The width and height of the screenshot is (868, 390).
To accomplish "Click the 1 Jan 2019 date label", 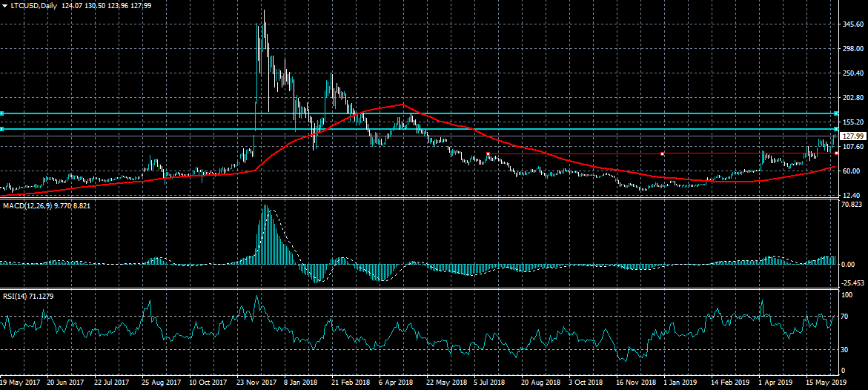I will point(680,383).
